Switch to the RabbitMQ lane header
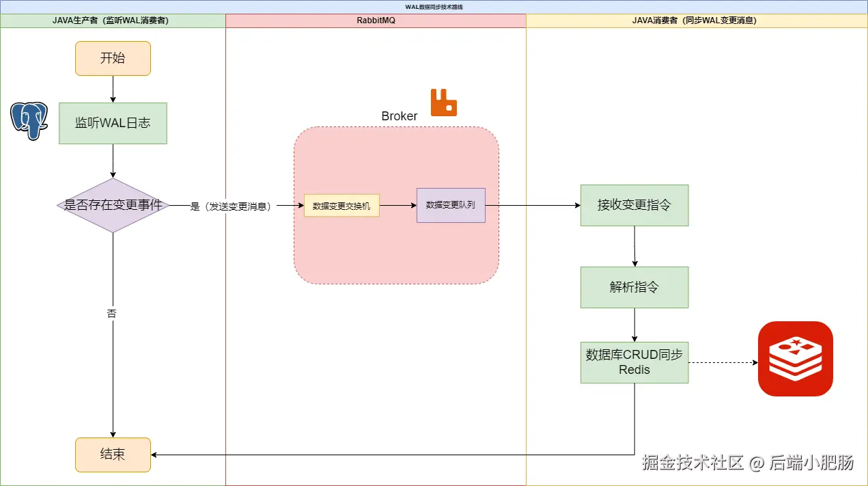Screen dimensions: 868x486 pos(375,21)
